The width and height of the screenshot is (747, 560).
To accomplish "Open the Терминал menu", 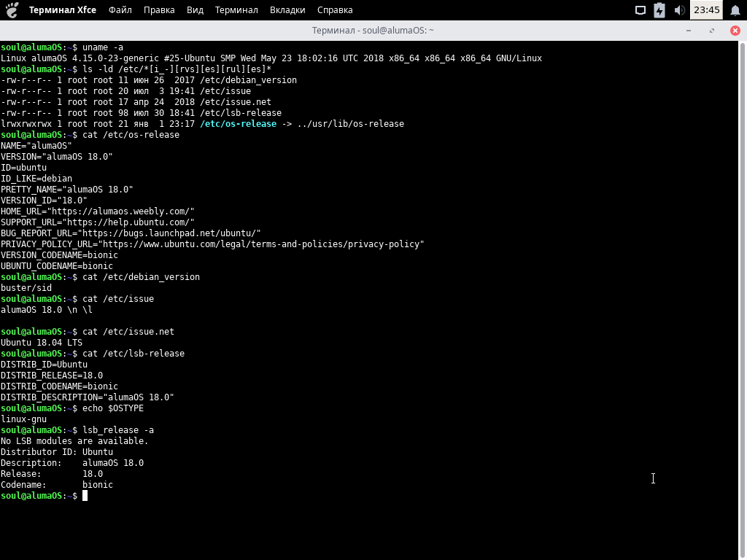I will coord(236,10).
